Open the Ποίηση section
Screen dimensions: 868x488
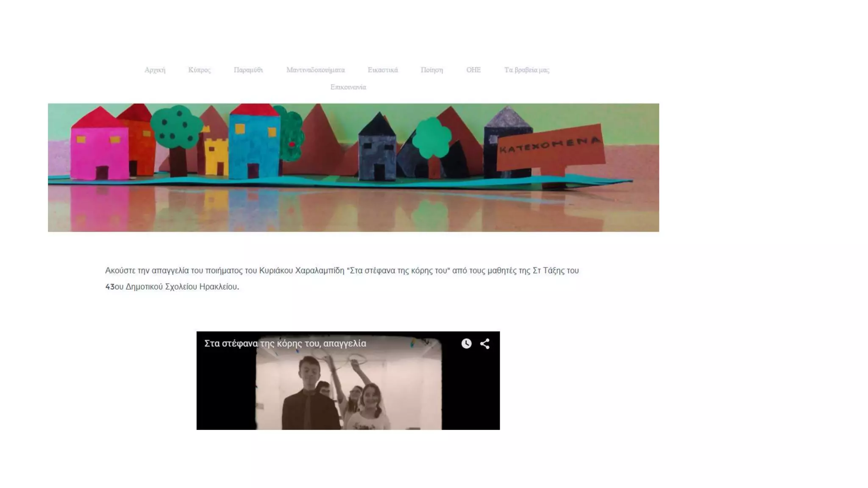coord(431,70)
